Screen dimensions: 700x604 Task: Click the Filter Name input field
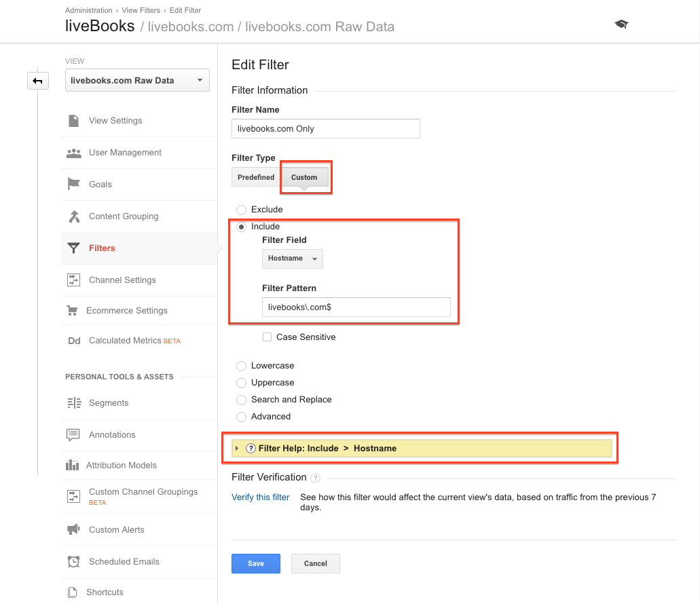[x=325, y=128]
